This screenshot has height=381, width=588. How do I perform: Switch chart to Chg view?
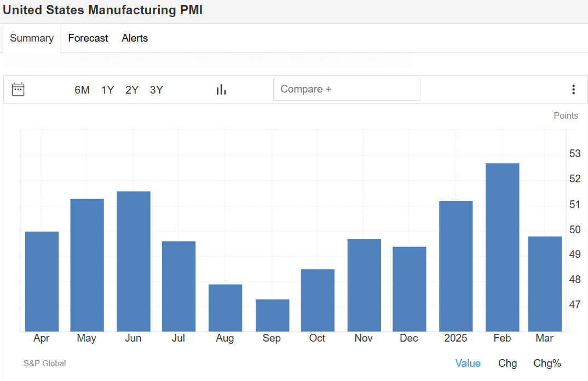tap(507, 363)
